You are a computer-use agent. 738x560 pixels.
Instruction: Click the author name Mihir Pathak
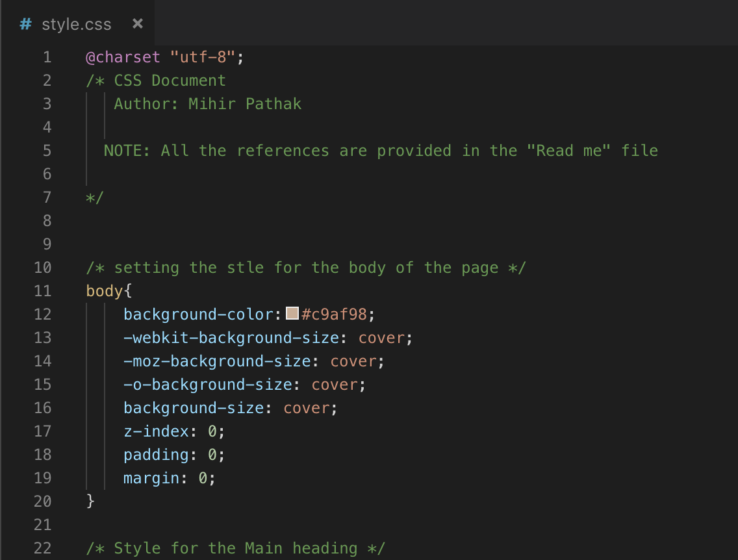point(245,104)
